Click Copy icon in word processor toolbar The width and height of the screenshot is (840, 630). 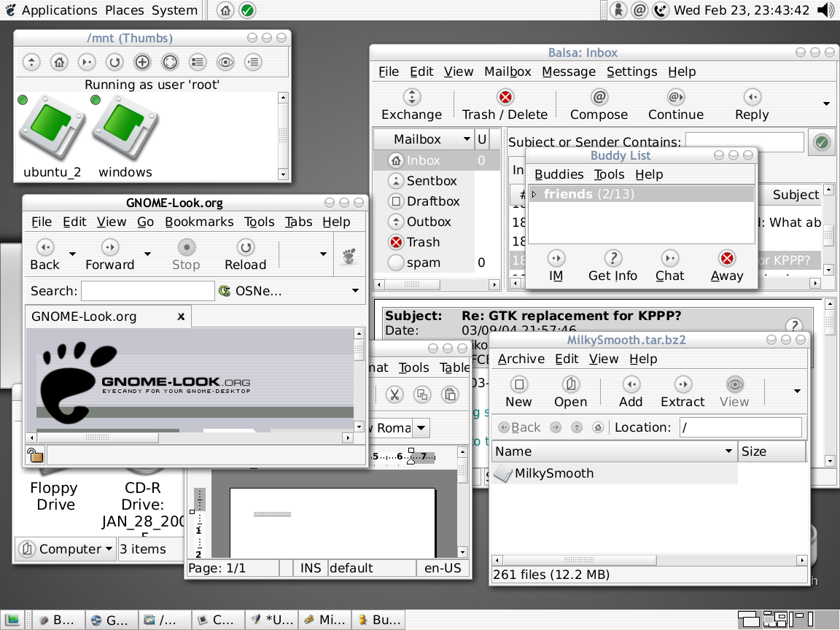point(422,394)
